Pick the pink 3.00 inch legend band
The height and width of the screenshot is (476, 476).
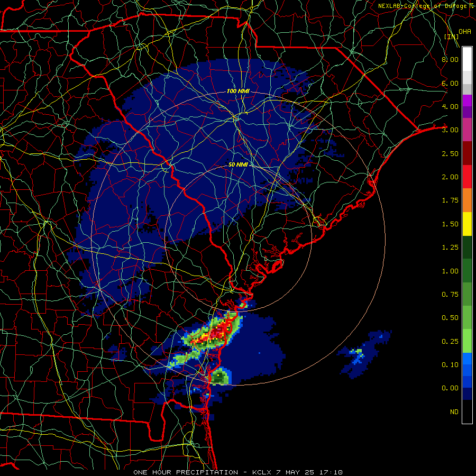click(x=467, y=130)
